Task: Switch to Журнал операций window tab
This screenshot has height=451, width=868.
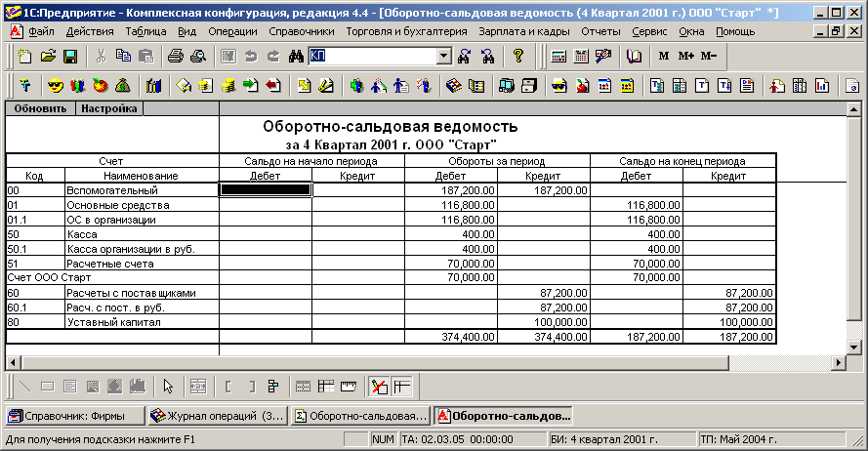Action: [218, 416]
